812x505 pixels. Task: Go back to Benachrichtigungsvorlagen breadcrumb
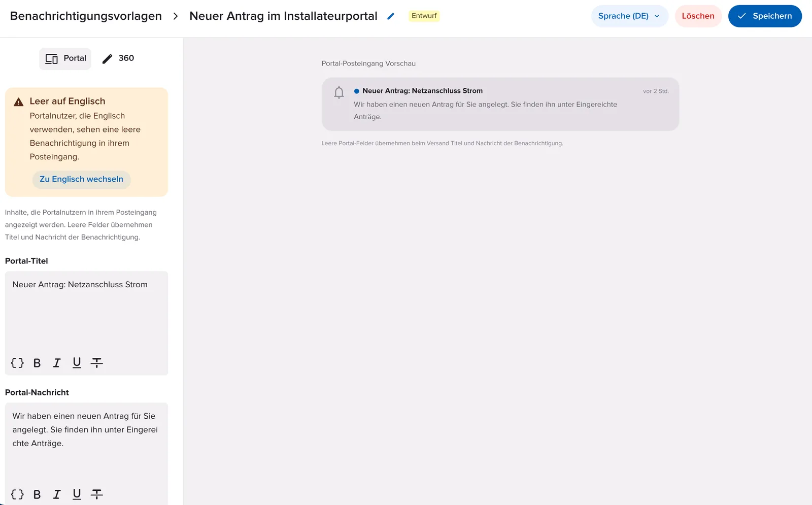tap(86, 16)
